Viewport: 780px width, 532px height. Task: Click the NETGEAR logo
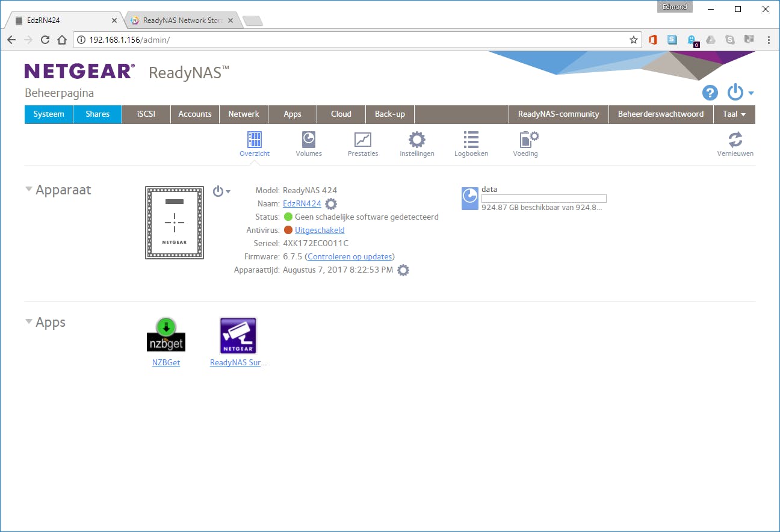click(x=79, y=71)
